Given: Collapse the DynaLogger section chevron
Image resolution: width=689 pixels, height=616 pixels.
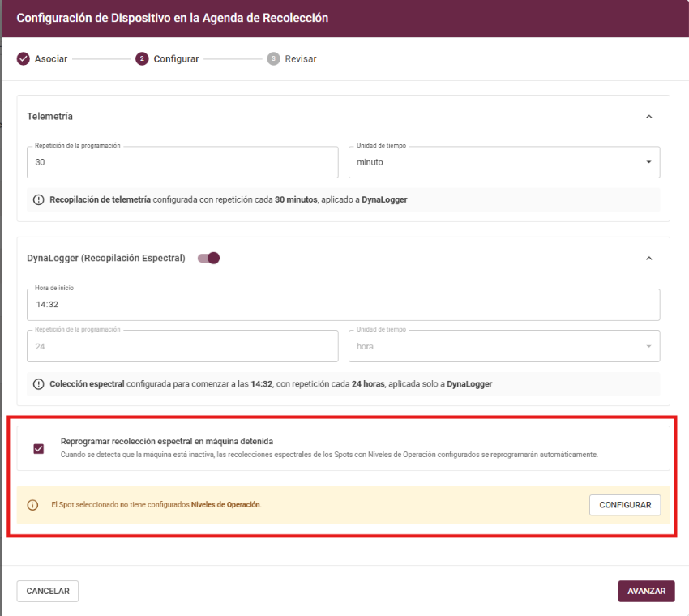Looking at the screenshot, I should coord(648,259).
